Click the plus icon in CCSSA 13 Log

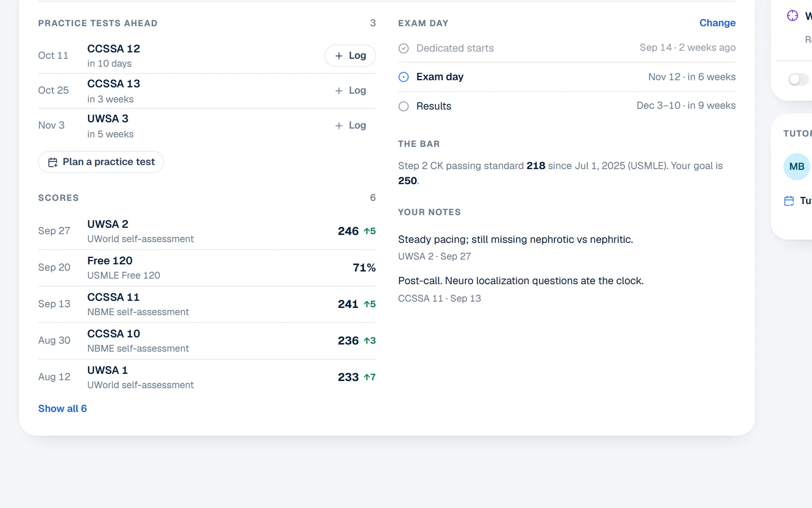point(338,91)
